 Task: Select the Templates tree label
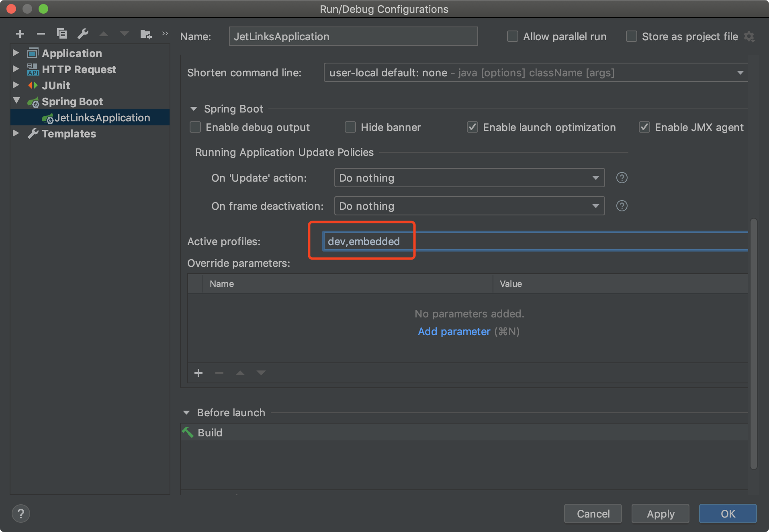pyautogui.click(x=69, y=134)
